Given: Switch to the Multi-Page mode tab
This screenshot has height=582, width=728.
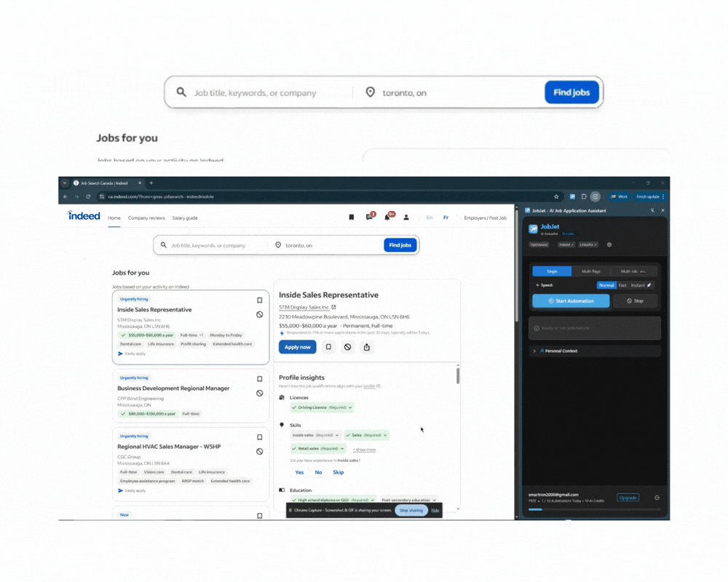Looking at the screenshot, I should (591, 271).
